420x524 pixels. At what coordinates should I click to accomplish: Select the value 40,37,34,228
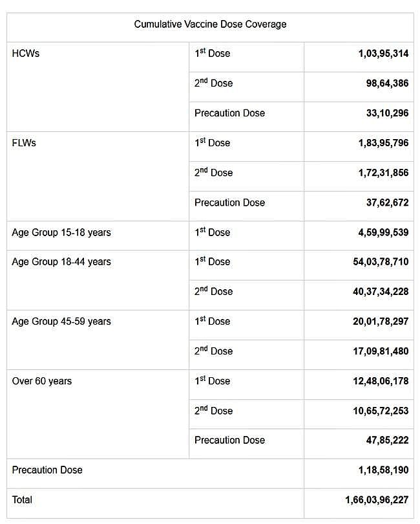pos(381,292)
